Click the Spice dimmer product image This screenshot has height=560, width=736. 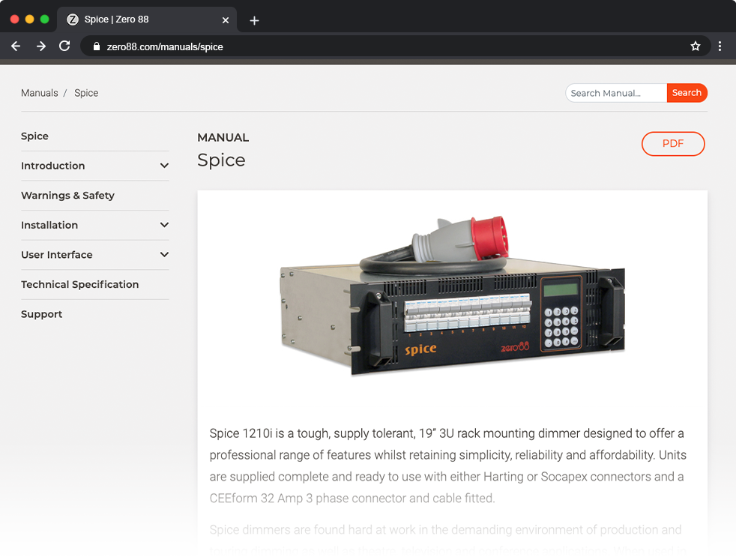coord(452,296)
